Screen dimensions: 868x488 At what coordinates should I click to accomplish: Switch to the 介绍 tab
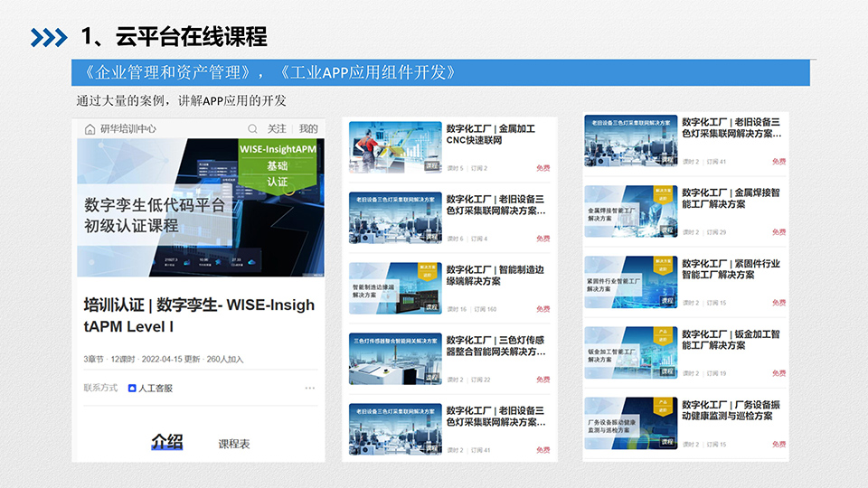pos(166,442)
